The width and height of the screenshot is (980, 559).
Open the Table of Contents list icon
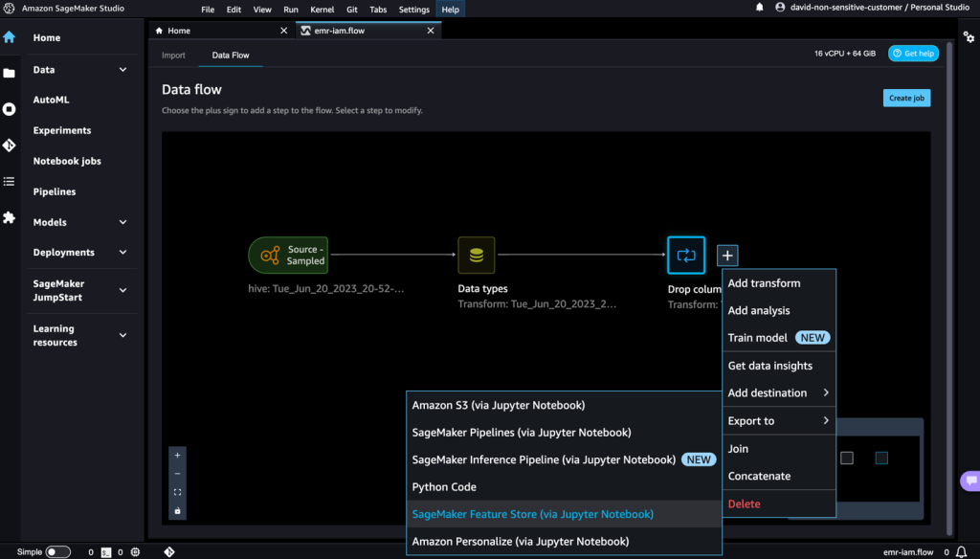(x=9, y=181)
